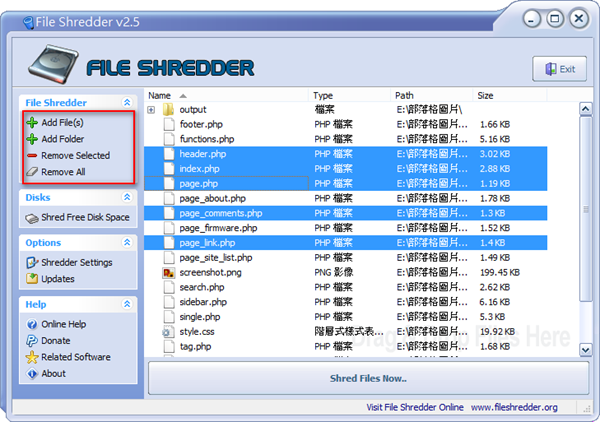Select the page_comments.php file row
Image resolution: width=600 pixels, height=422 pixels.
(x=346, y=213)
